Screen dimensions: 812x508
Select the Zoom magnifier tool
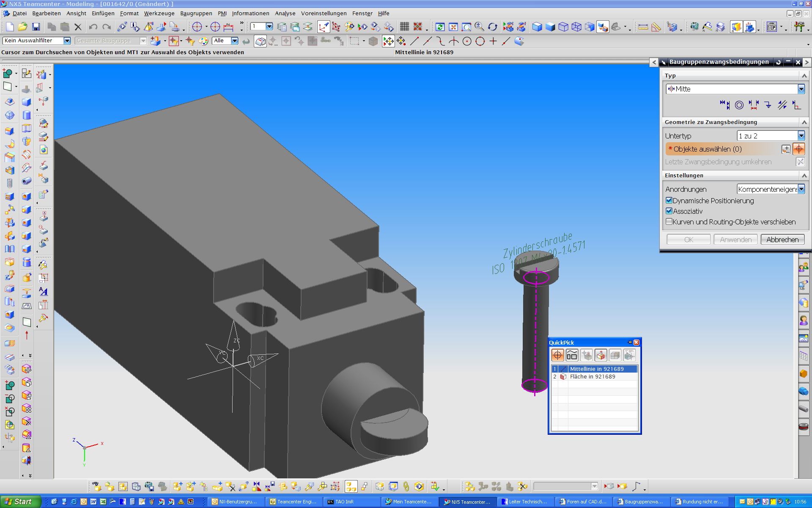(x=479, y=27)
